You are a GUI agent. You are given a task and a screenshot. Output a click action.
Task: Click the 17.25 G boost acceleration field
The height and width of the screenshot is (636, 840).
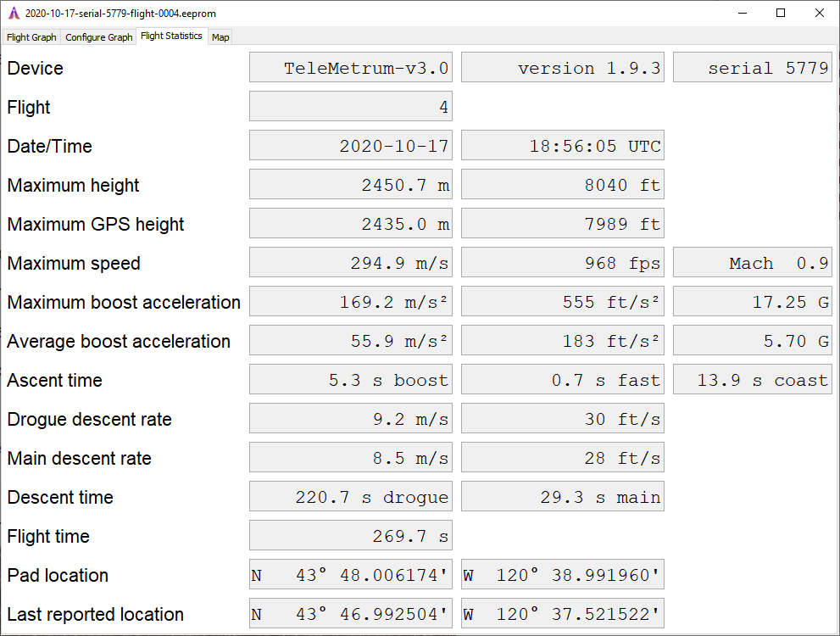point(753,303)
